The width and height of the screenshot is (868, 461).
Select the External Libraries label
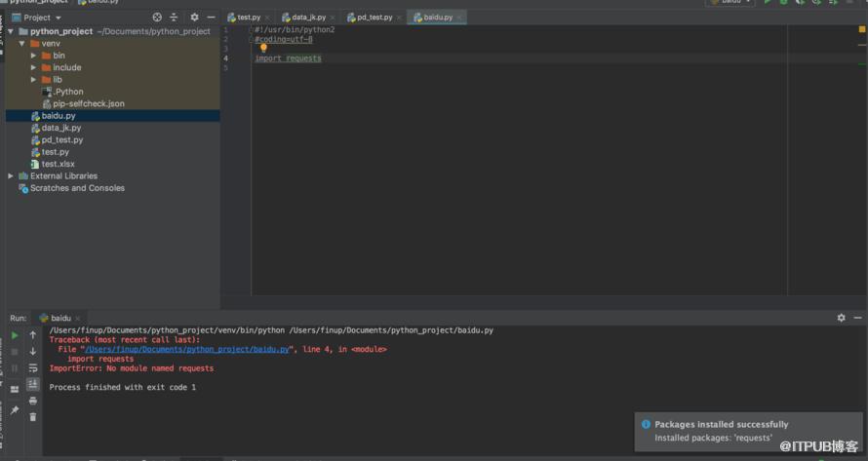pyautogui.click(x=63, y=176)
